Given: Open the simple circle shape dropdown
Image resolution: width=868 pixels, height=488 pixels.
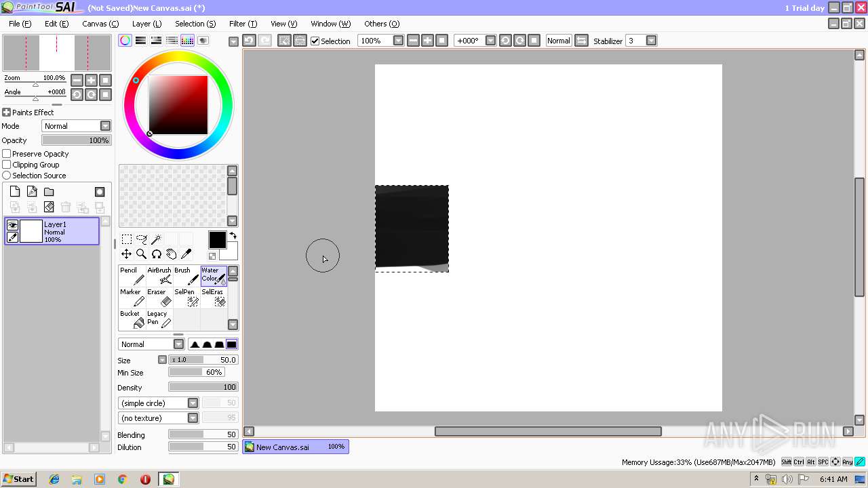Looking at the screenshot, I should [x=159, y=403].
